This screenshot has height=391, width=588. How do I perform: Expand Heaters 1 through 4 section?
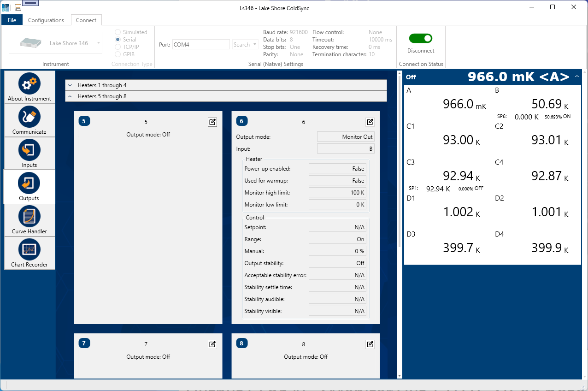tap(226, 85)
